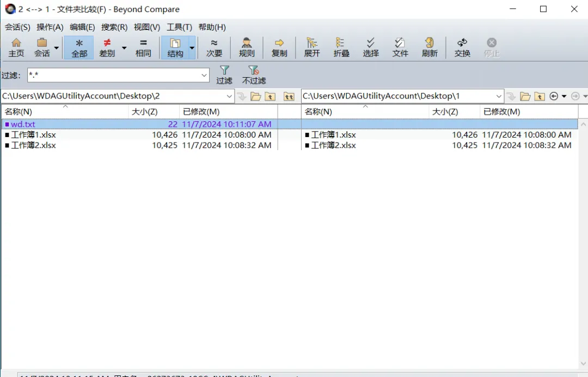Sort left pane by 名称(N) column
The height and width of the screenshot is (377, 588).
(x=65, y=112)
